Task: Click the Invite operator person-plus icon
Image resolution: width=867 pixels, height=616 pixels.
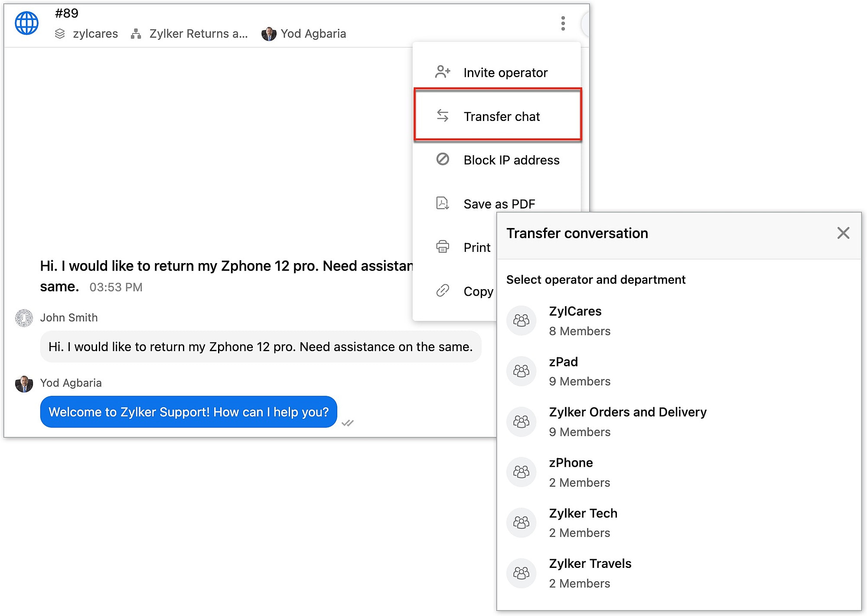Action: [x=443, y=72]
